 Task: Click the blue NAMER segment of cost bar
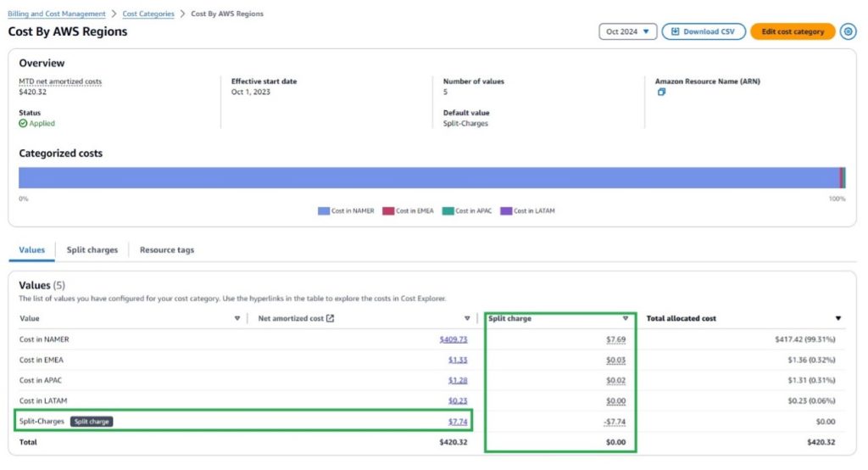click(x=429, y=178)
